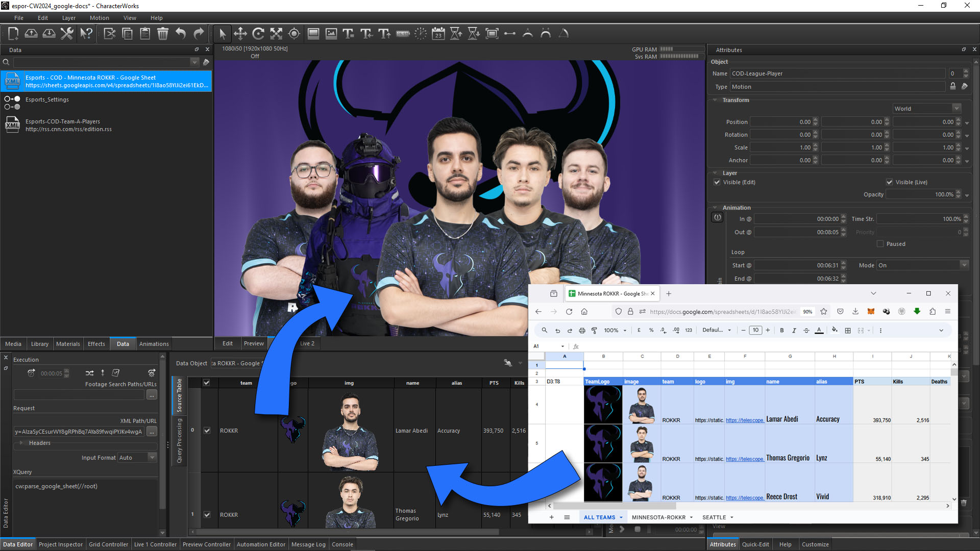Click the Preview button below the viewport
This screenshot has height=551, width=980.
coord(254,343)
